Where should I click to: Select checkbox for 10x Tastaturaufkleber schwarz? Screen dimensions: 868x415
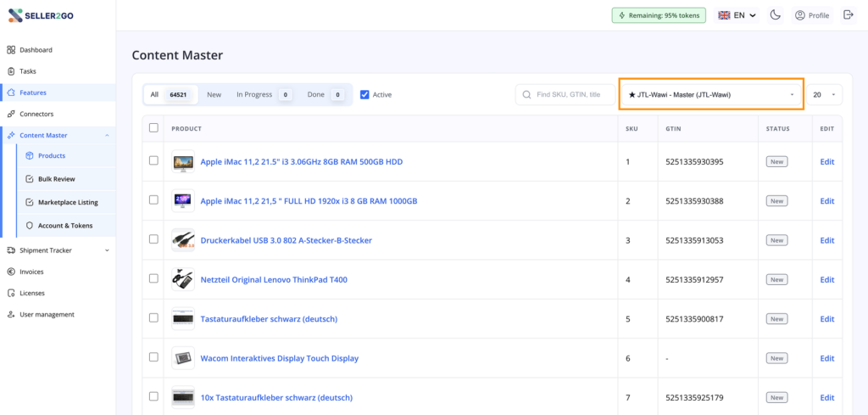pyautogui.click(x=154, y=396)
